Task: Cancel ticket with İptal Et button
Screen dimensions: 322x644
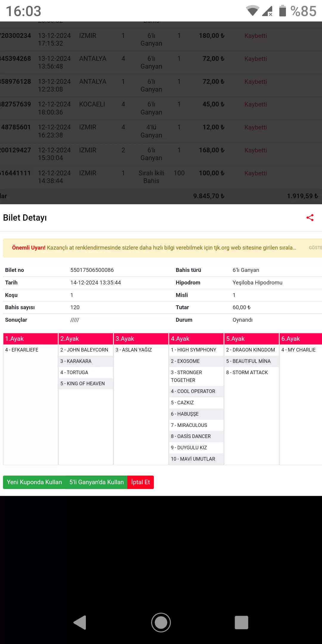Action: tap(140, 482)
